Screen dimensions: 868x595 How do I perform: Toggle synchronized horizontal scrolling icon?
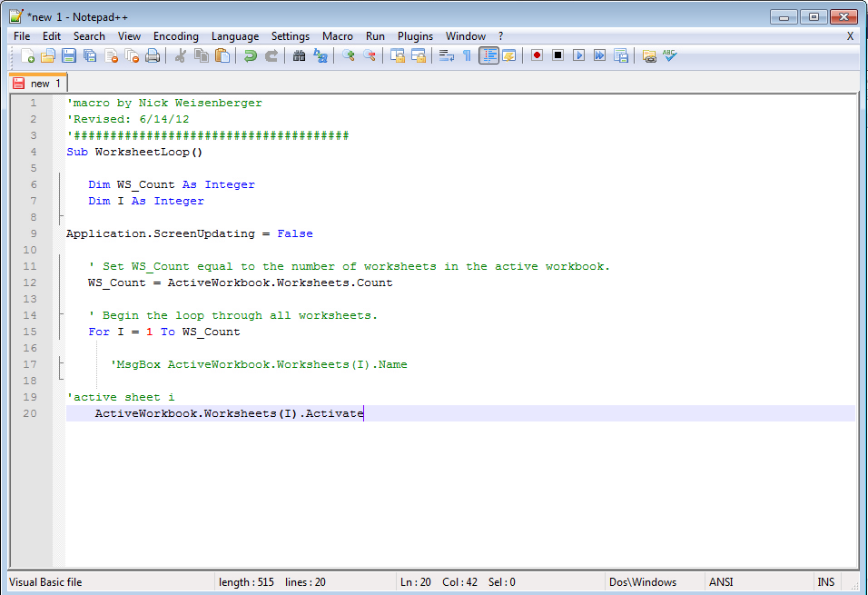tap(419, 55)
